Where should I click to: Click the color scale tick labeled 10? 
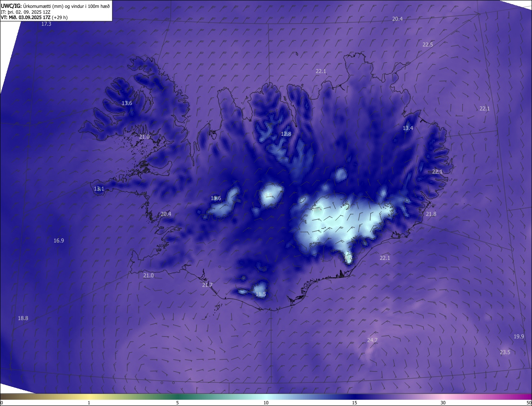point(266,403)
